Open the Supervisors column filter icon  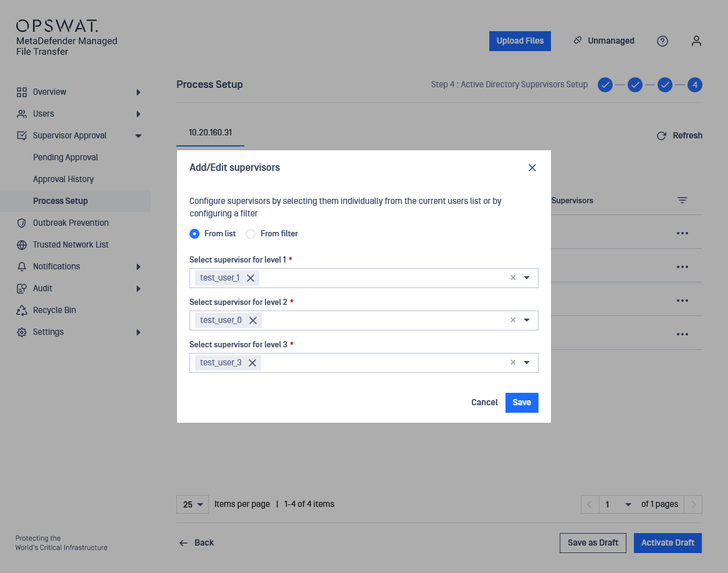[682, 201]
